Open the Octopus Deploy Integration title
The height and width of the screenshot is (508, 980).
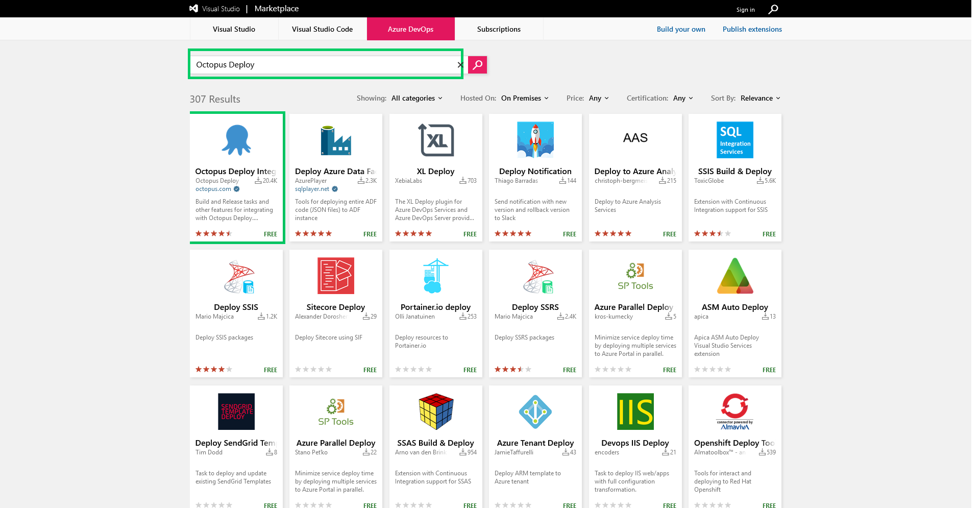(236, 172)
